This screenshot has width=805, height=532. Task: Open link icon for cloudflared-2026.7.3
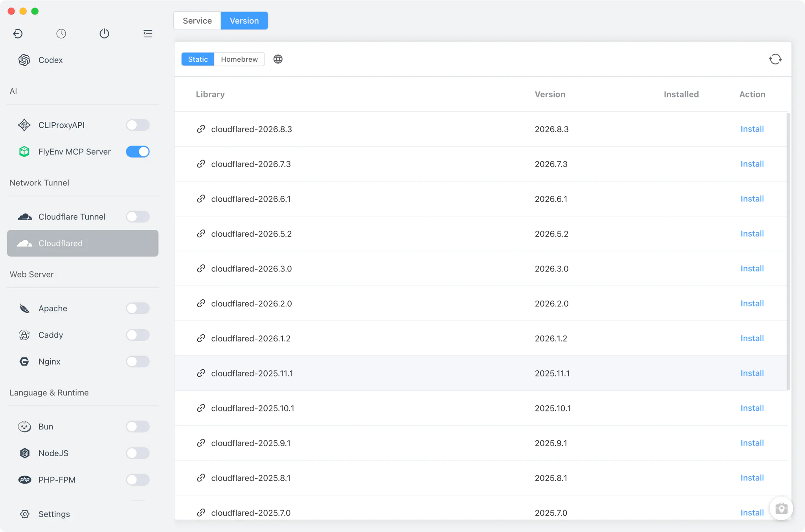pyautogui.click(x=201, y=164)
